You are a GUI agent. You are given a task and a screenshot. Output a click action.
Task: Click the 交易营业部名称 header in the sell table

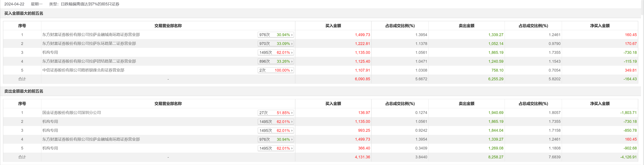pyautogui.click(x=168, y=104)
